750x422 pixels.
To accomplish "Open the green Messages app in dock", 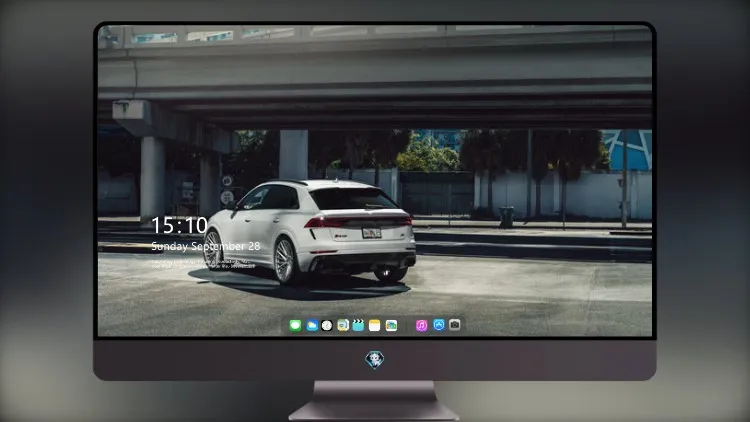I will (x=295, y=326).
